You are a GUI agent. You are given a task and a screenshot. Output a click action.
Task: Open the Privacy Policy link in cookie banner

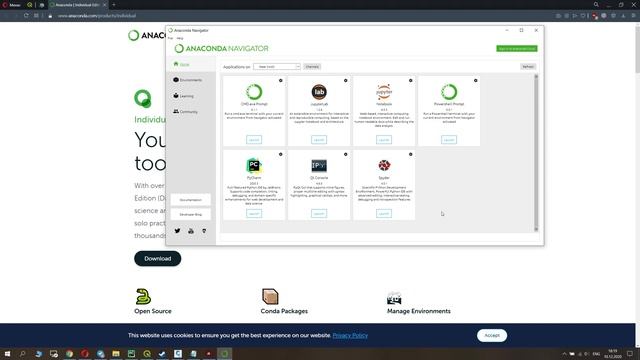click(350, 336)
